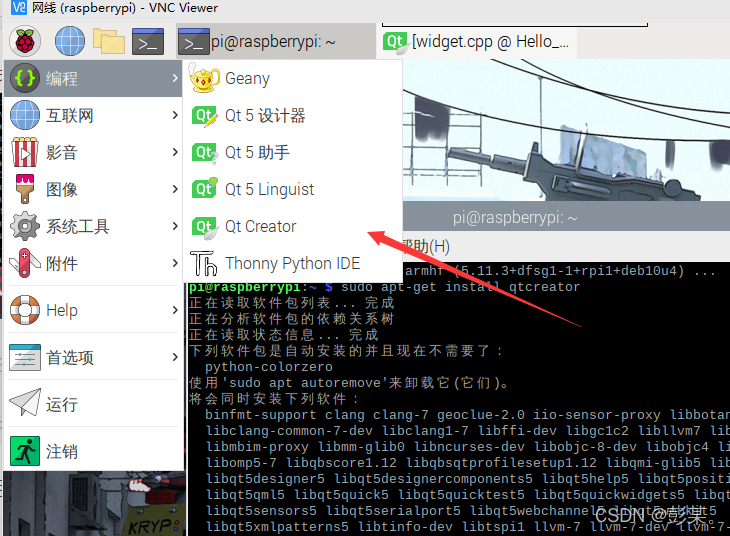Open the Raspberry Pi main menu icon
Viewport: 730px width, 536px height.
coord(25,41)
